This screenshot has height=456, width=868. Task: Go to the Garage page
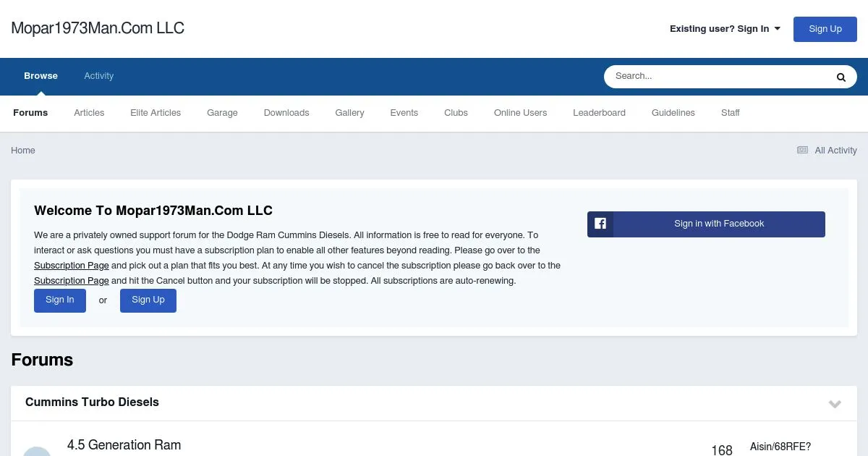[222, 113]
